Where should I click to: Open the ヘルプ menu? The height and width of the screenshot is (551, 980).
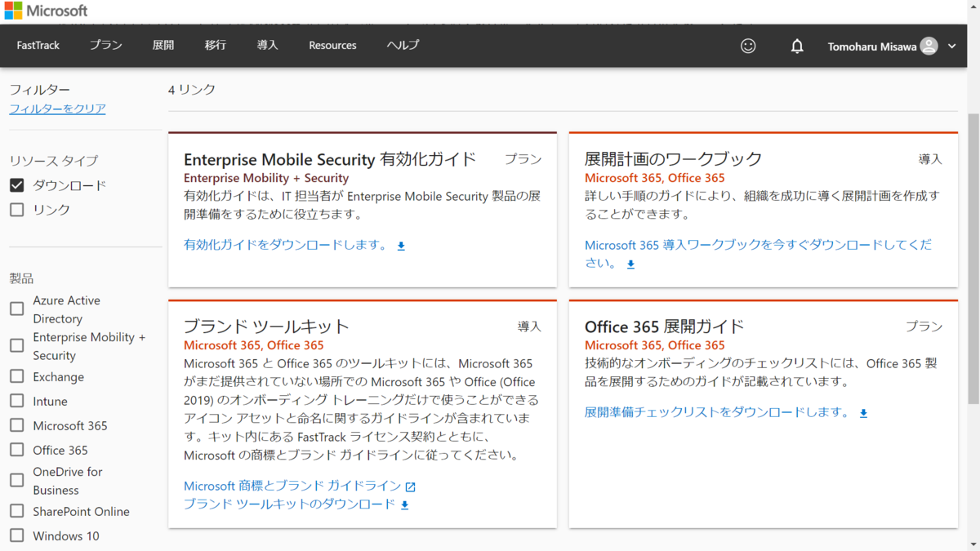click(x=403, y=46)
